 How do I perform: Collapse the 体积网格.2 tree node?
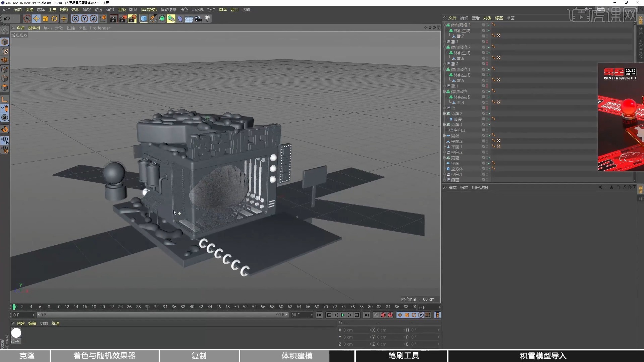coord(444,47)
